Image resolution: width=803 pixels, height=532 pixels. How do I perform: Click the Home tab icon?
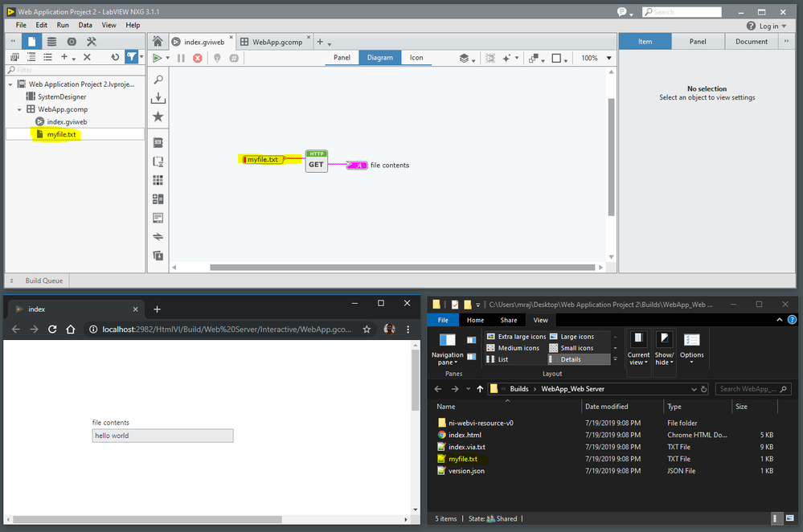pos(158,42)
